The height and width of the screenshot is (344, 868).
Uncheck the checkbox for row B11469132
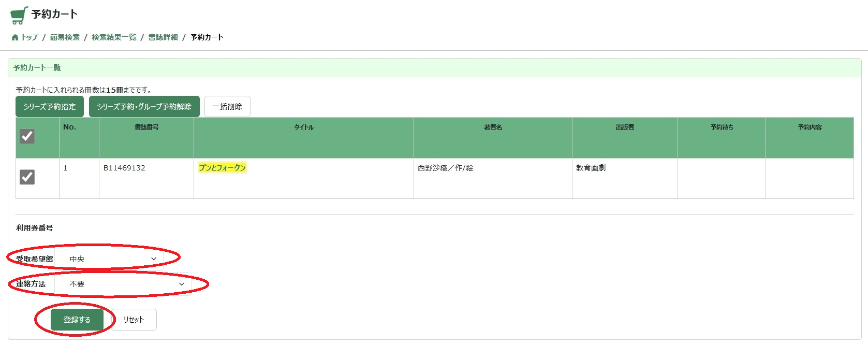pos(27,177)
